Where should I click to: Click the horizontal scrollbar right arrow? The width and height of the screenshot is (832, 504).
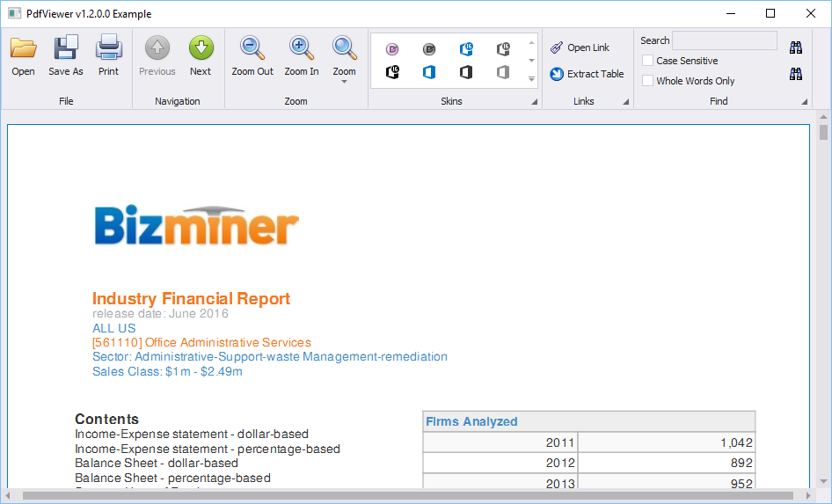808,495
